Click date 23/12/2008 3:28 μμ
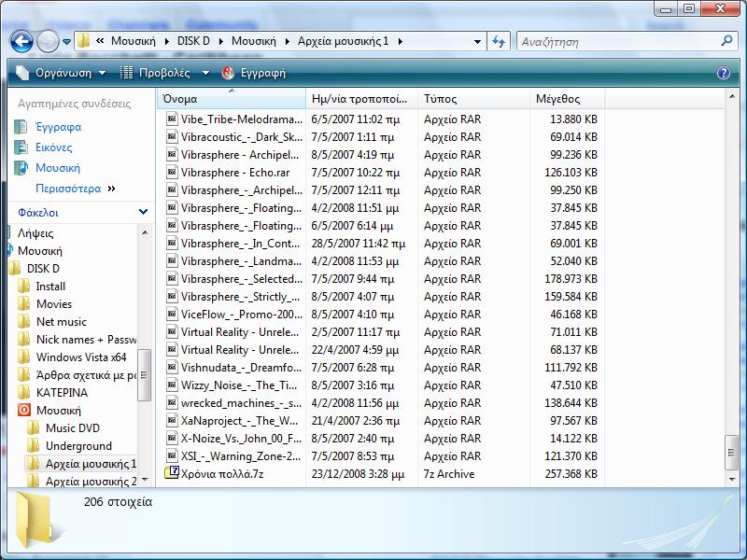Image resolution: width=747 pixels, height=560 pixels. (358, 474)
